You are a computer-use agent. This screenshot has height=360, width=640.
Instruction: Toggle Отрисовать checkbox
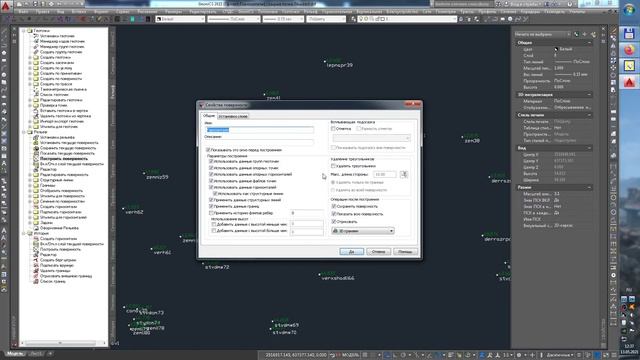(x=333, y=221)
